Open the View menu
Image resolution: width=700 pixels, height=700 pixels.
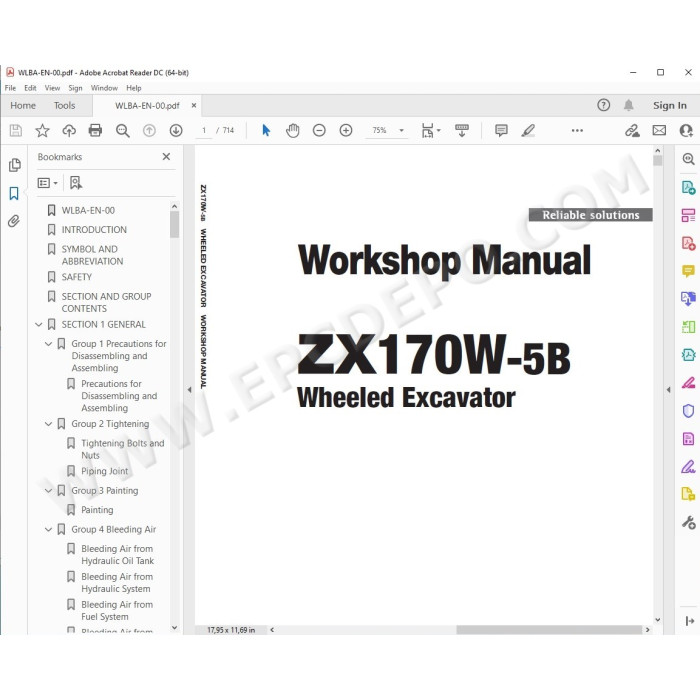tap(52, 88)
